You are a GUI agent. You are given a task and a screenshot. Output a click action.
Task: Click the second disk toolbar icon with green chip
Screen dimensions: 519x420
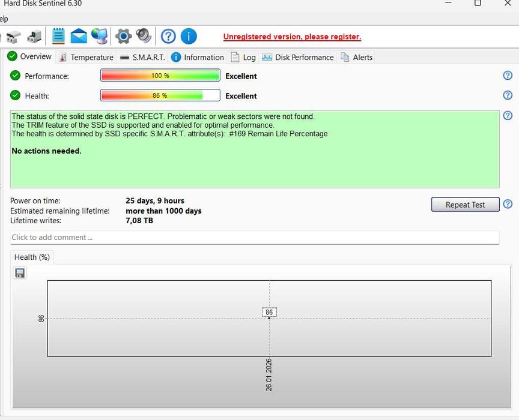[x=34, y=37]
